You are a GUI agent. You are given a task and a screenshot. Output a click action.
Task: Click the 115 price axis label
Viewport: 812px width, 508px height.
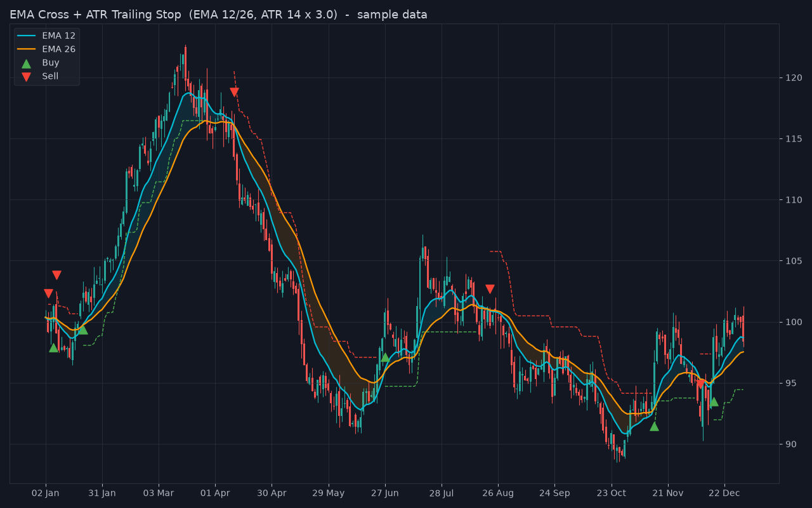click(x=794, y=139)
